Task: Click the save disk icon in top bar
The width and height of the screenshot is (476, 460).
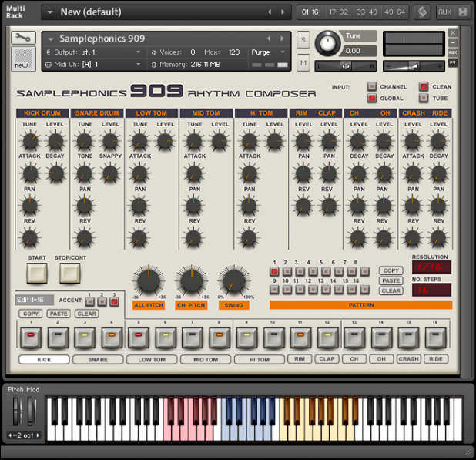Action: pos(463,12)
